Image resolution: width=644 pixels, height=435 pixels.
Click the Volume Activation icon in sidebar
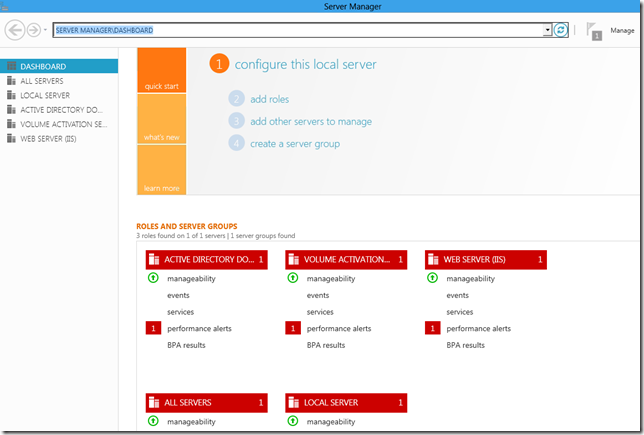click(12, 124)
